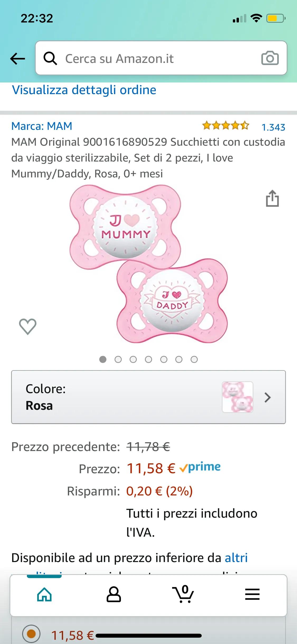Show the second product image dot

click(x=118, y=360)
